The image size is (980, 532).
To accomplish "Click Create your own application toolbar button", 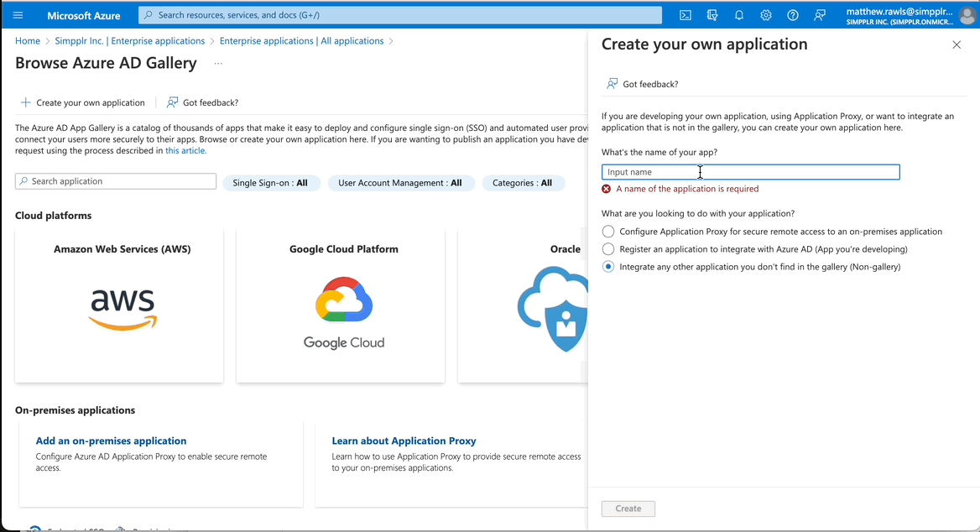I will [82, 102].
